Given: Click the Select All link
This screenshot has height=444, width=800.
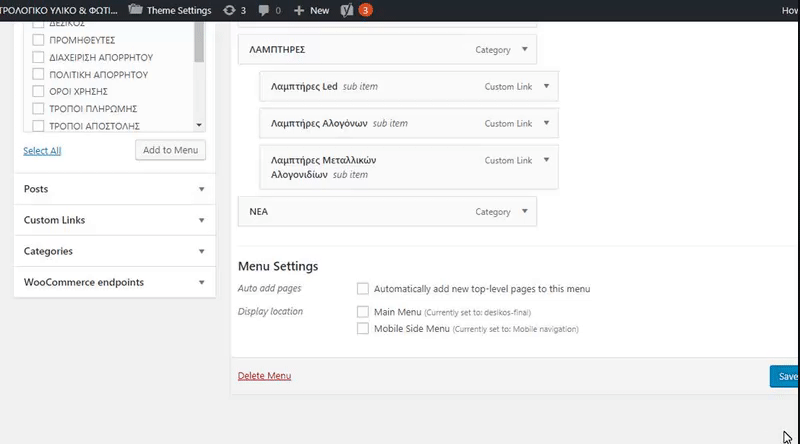Looking at the screenshot, I should 42,151.
